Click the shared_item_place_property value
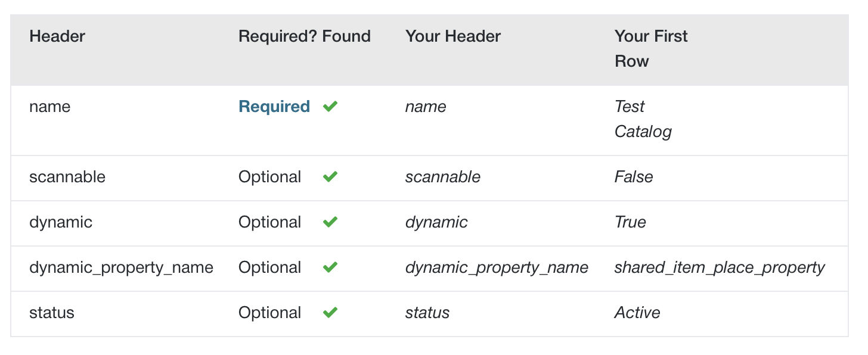This screenshot has height=355, width=868. pyautogui.click(x=720, y=267)
